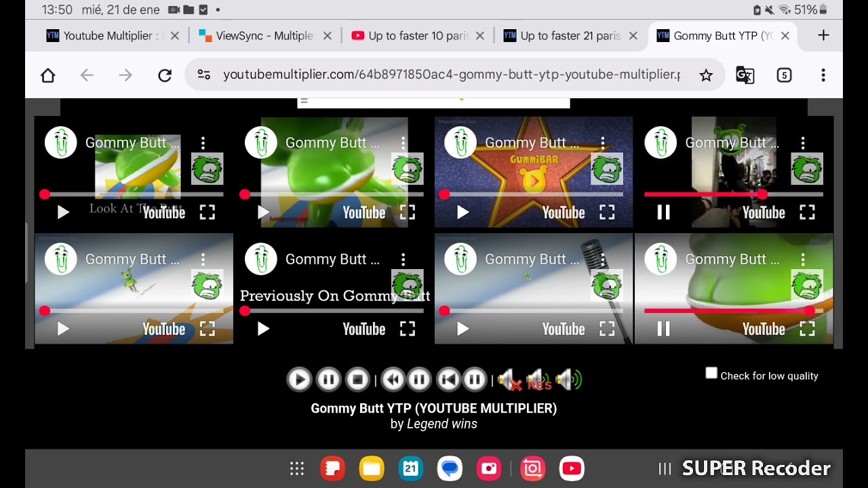
Task: Fullscreen the 'Previously On Gommy Butt' video
Action: click(408, 329)
